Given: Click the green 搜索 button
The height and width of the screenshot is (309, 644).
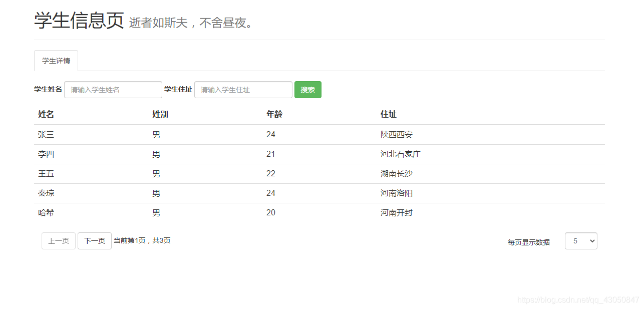Looking at the screenshot, I should tap(308, 90).
